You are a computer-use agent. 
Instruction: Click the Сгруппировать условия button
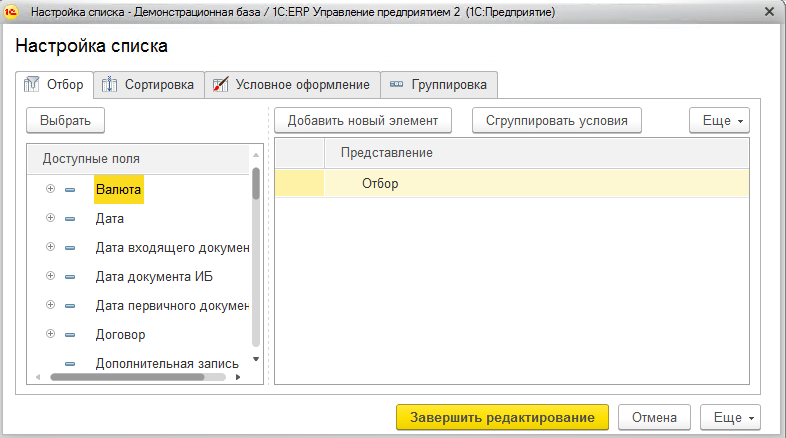[556, 121]
